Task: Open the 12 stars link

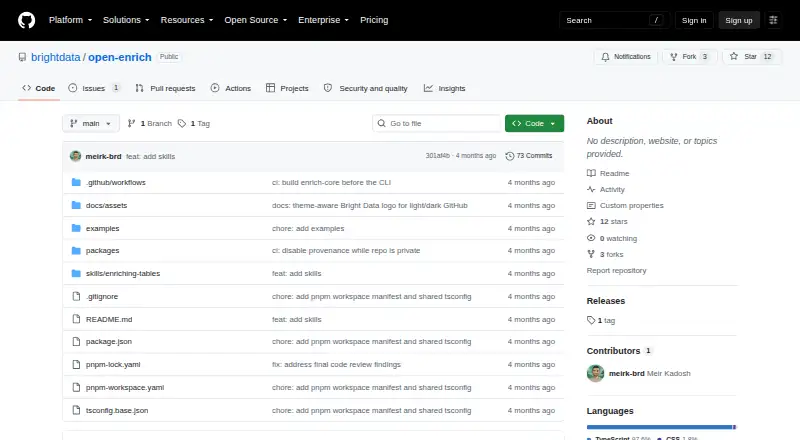Action: [x=607, y=222]
